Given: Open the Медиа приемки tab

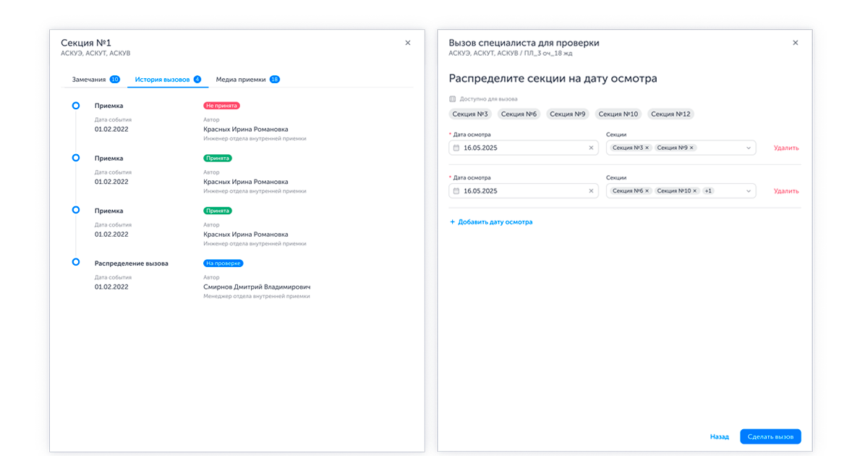Looking at the screenshot, I should pyautogui.click(x=241, y=79).
